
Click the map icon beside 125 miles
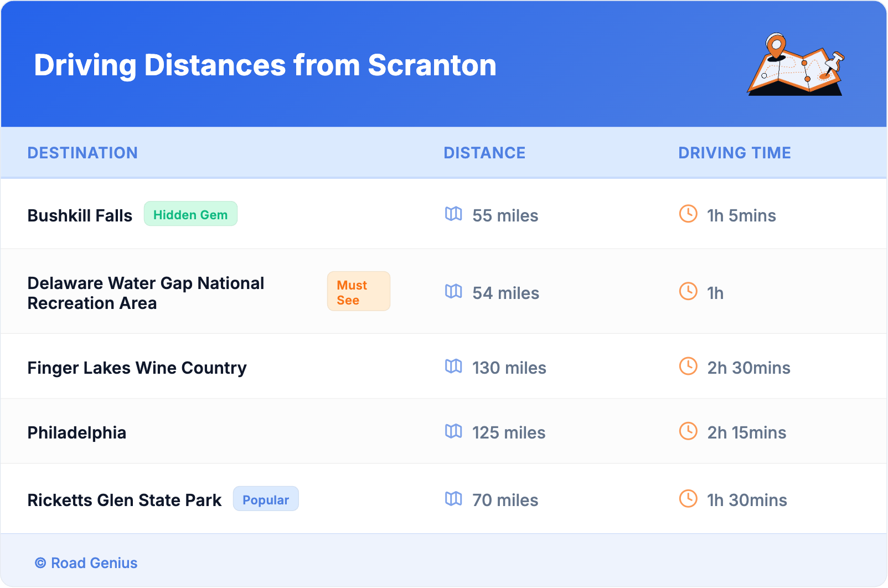click(453, 431)
